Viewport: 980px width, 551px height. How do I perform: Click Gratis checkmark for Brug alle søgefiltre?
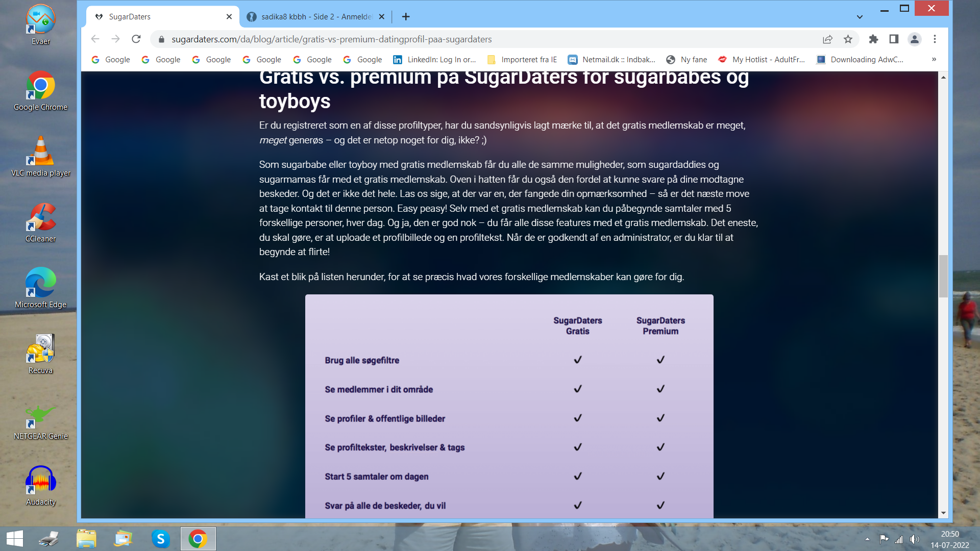(x=578, y=360)
